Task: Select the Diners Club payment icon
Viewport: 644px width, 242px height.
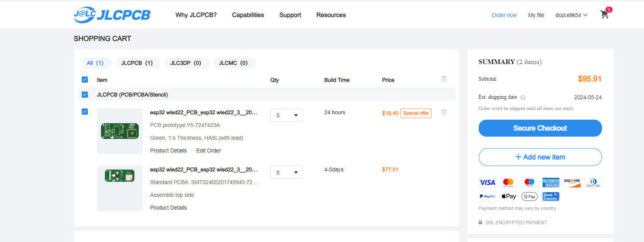Action: [x=593, y=183]
